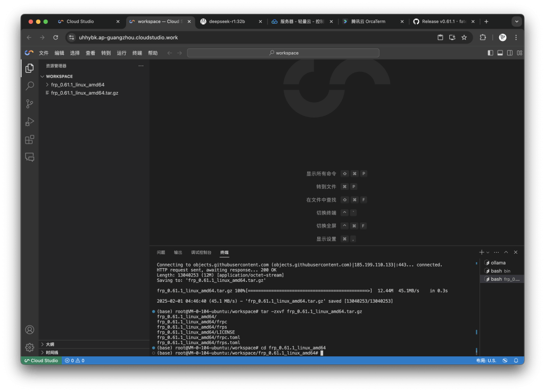The height and width of the screenshot is (392, 545).
Task: Switch to the 问题 panel tab
Action: click(x=161, y=253)
